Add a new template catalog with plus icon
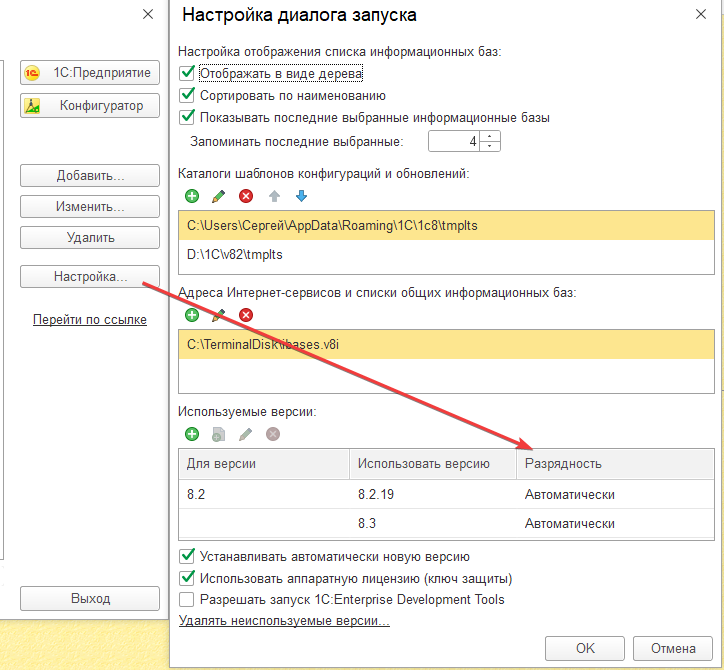The width and height of the screenshot is (724, 670). point(192,196)
